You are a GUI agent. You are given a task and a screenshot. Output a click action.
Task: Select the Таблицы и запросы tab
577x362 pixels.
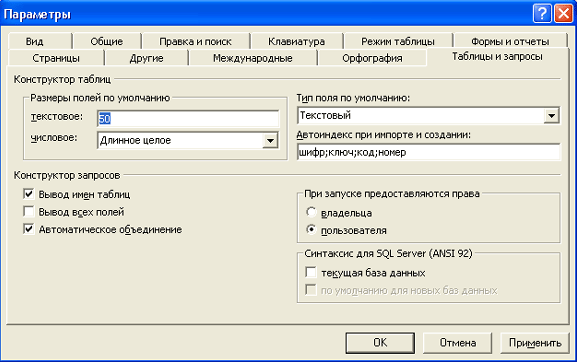coord(497,56)
